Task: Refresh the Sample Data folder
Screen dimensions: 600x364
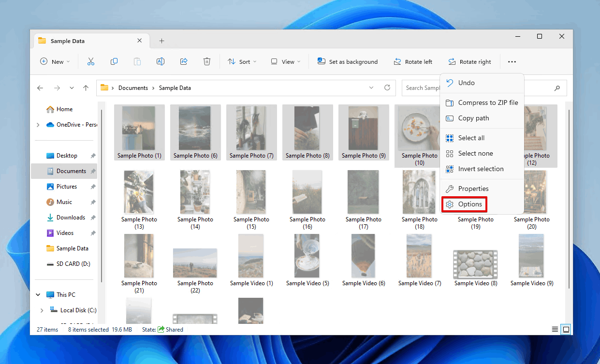Action: point(387,87)
